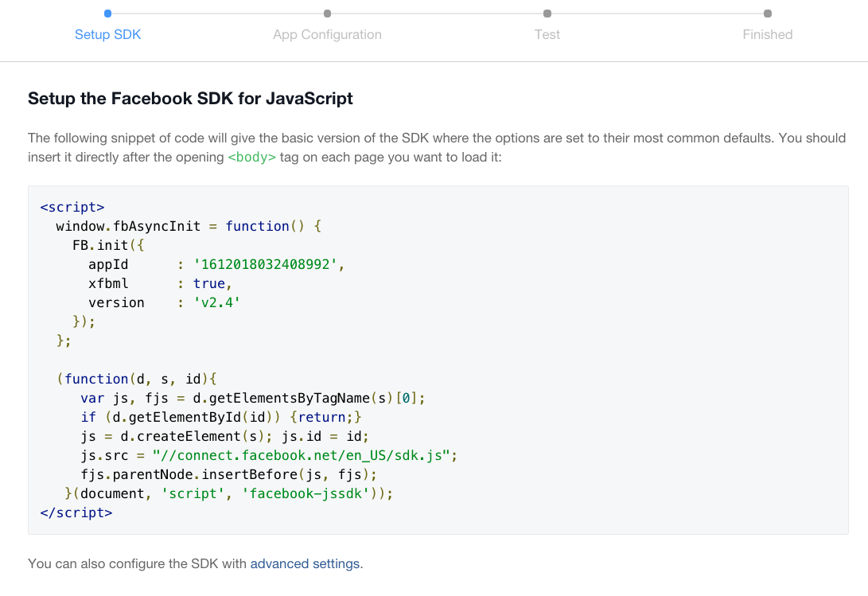Click the xfbml true value

point(208,283)
